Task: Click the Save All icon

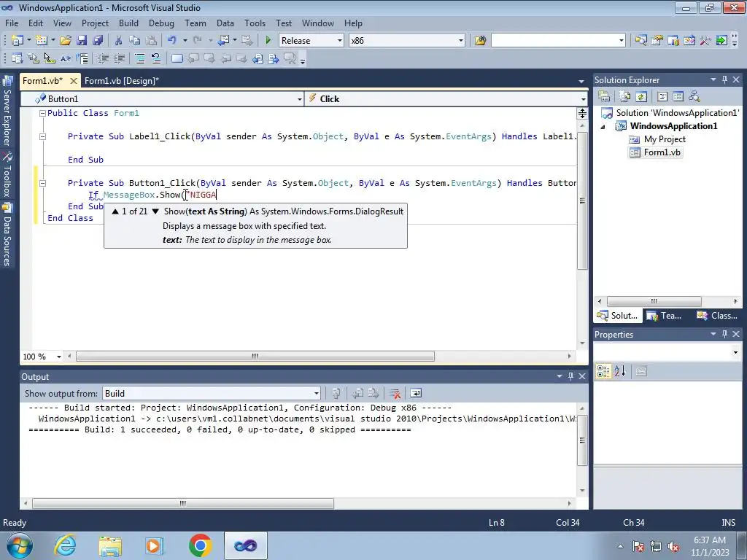Action: pyautogui.click(x=98, y=41)
